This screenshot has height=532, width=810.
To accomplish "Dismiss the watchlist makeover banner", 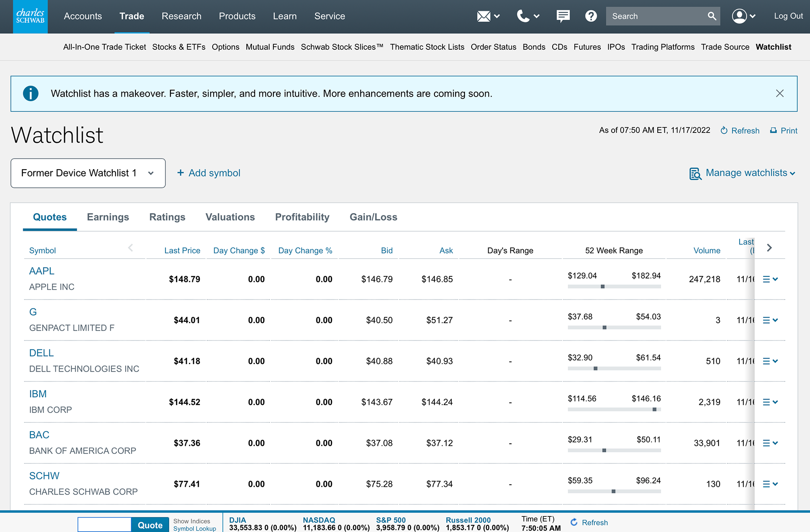I will point(780,94).
